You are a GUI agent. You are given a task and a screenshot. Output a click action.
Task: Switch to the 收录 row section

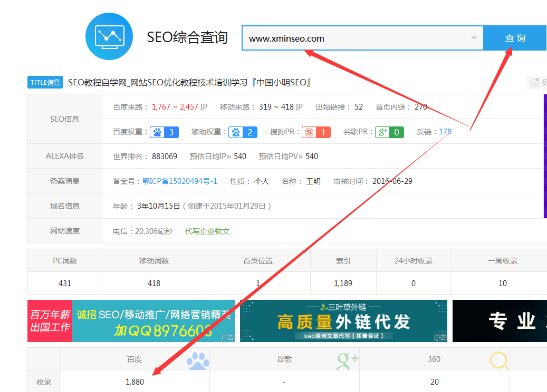click(x=43, y=381)
